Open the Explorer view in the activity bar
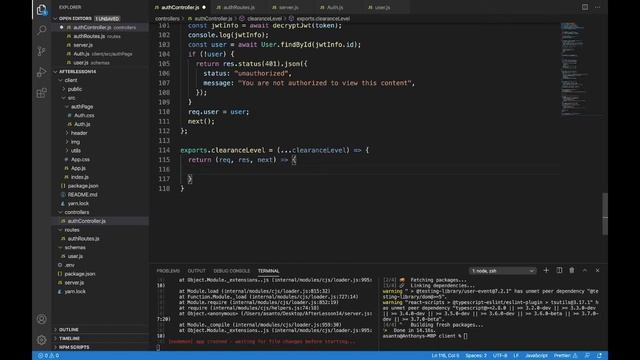The width and height of the screenshot is (640, 360). pyautogui.click(x=42, y=9)
